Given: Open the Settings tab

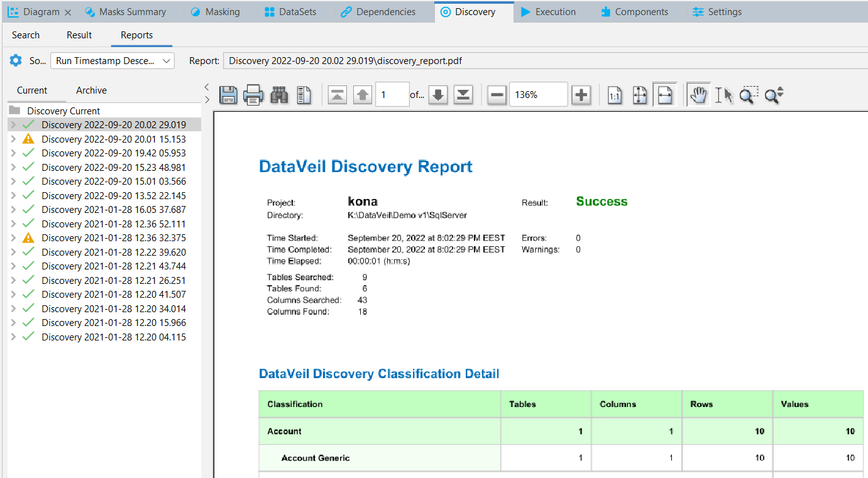Looking at the screenshot, I should pos(717,12).
